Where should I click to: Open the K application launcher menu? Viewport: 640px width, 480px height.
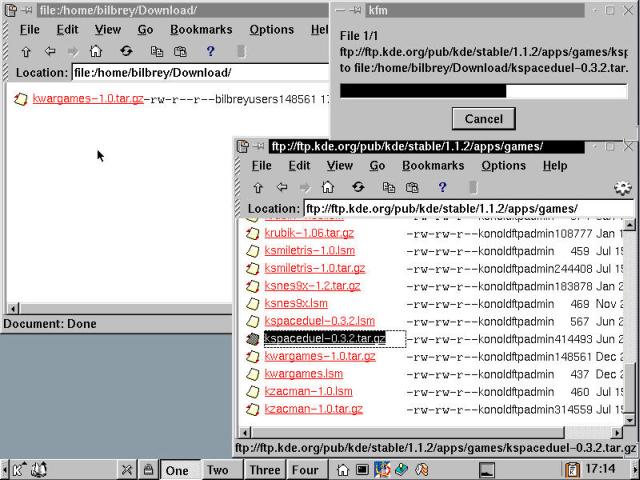click(18, 469)
